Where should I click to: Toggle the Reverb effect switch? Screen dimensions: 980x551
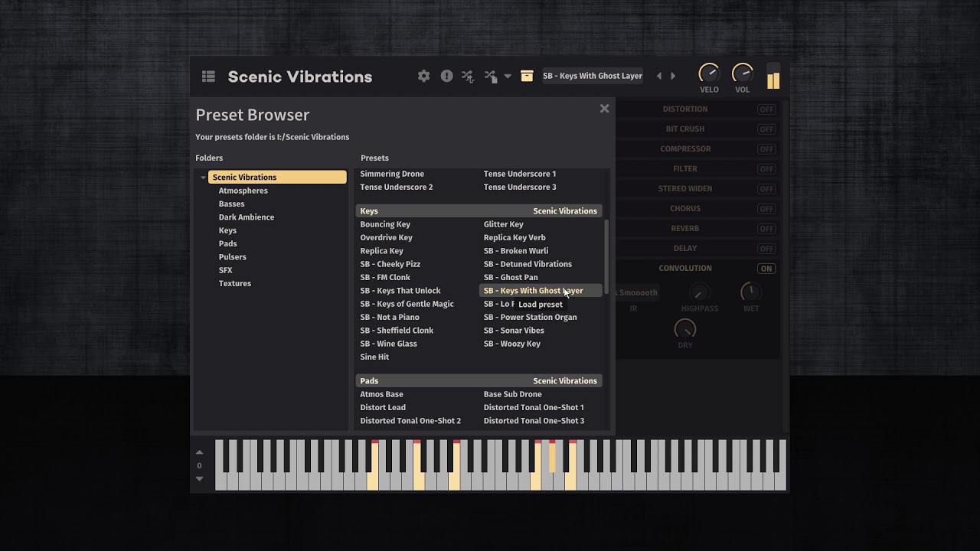click(766, 229)
